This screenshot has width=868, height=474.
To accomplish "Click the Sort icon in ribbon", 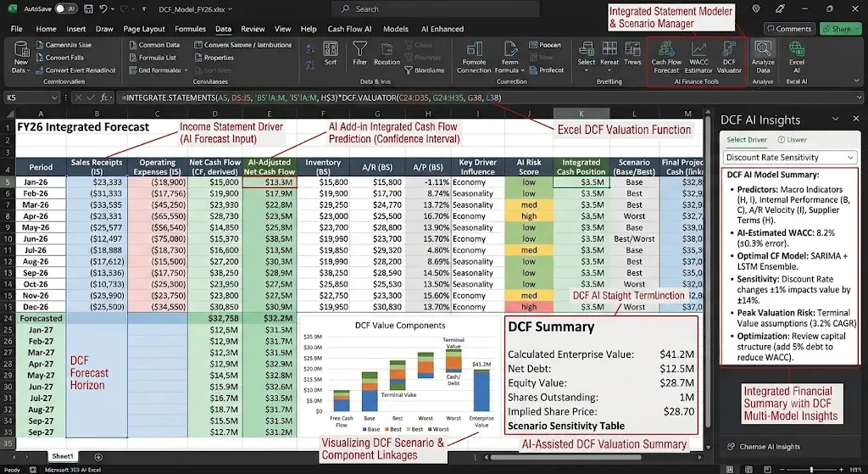I will point(331,53).
